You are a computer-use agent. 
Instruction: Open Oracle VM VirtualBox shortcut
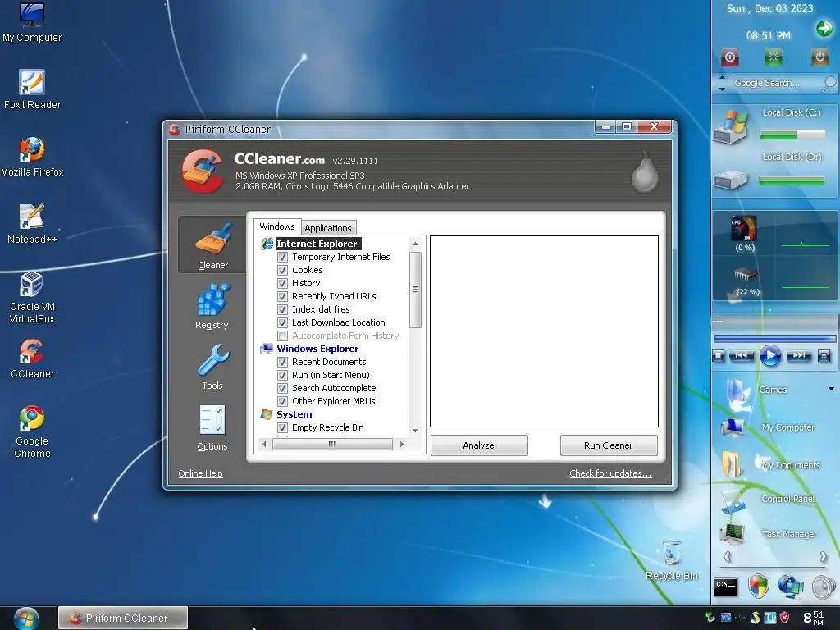(x=32, y=297)
